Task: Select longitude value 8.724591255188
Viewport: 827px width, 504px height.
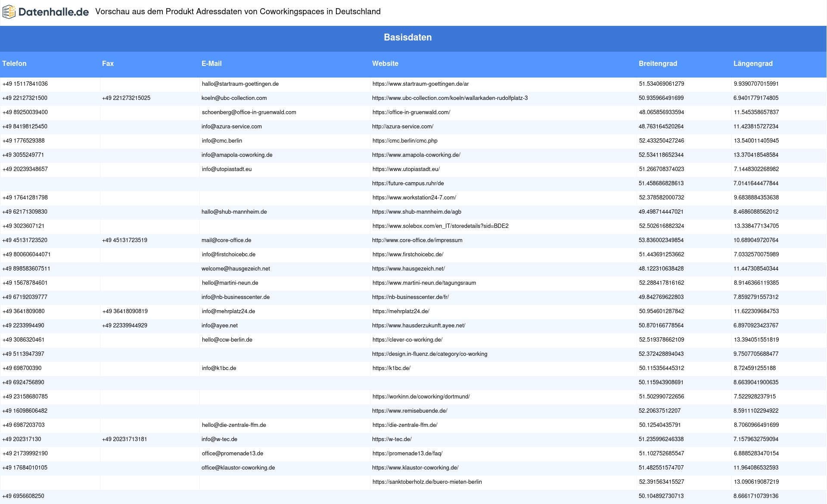Action: (x=755, y=368)
